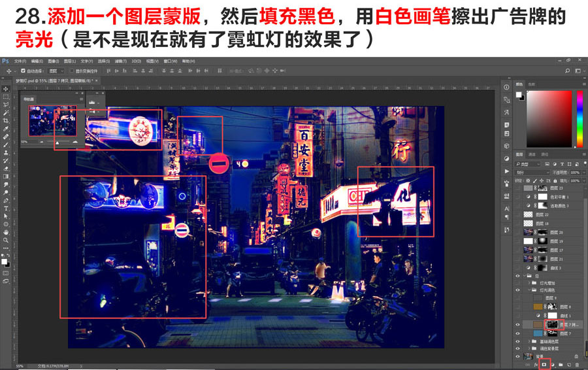The width and height of the screenshot is (588, 370).
Task: Select the Rectangular Marquee tool
Action: [x=6, y=97]
